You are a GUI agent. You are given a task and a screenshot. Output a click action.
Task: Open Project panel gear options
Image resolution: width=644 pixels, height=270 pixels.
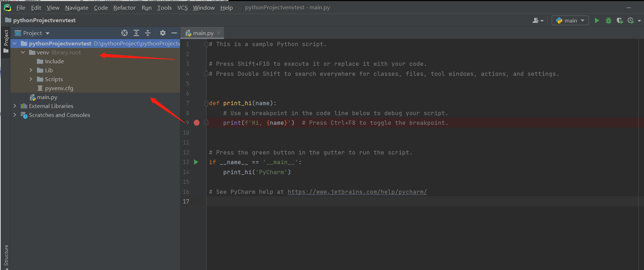163,33
